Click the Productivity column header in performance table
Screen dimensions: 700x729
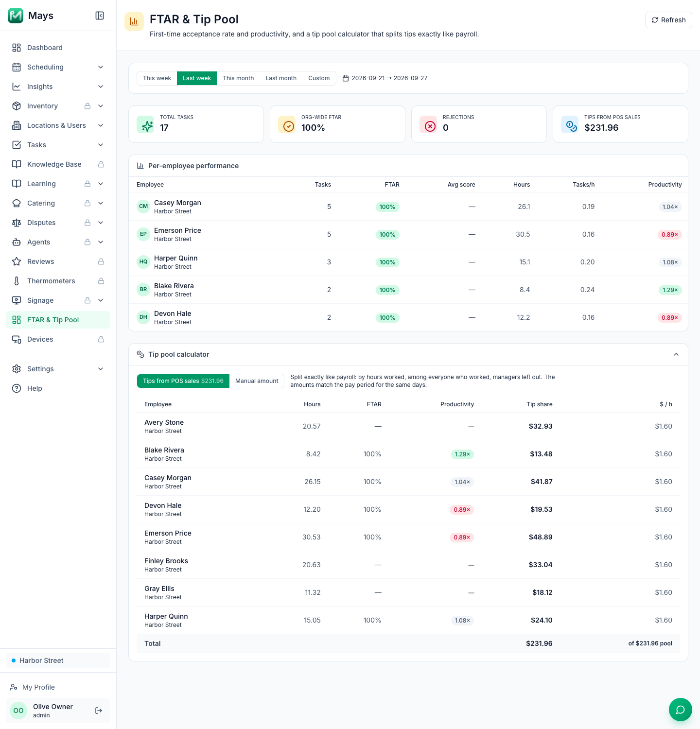[665, 185]
